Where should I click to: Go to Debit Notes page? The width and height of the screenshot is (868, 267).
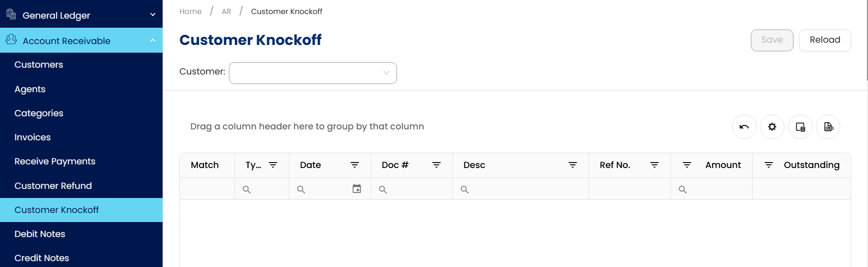pyautogui.click(x=40, y=234)
